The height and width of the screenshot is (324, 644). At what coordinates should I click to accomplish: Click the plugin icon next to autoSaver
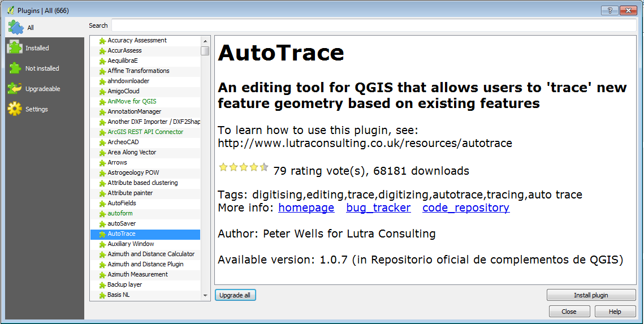[x=102, y=224]
